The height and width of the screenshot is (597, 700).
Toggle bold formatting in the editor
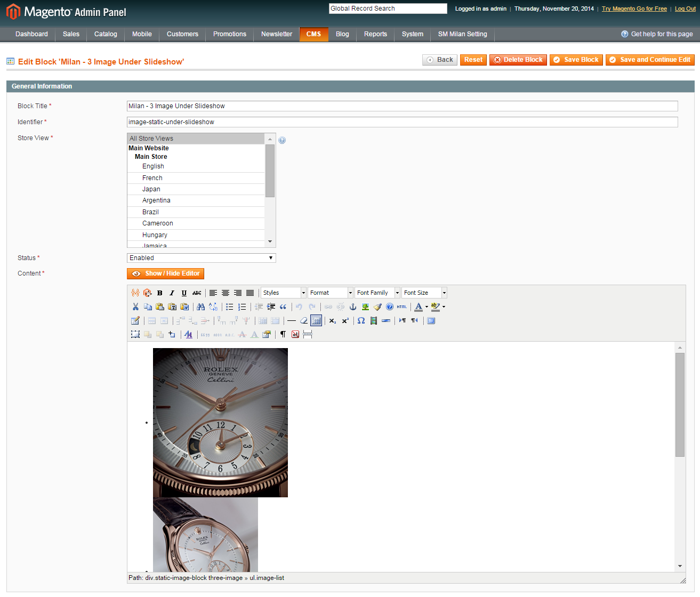click(160, 293)
